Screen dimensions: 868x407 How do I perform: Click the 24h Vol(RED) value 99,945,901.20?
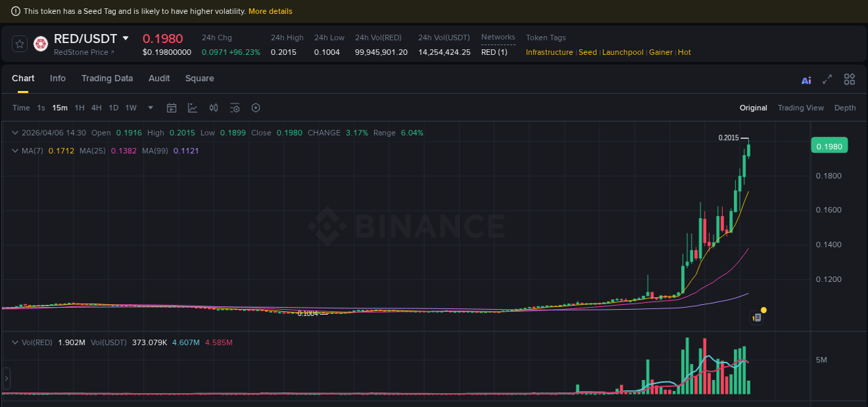pyautogui.click(x=381, y=52)
